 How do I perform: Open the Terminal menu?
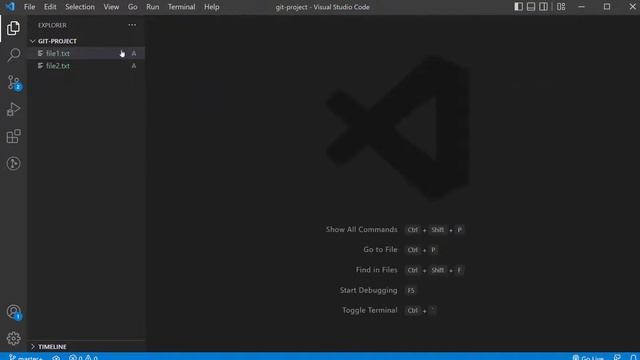pos(182,7)
